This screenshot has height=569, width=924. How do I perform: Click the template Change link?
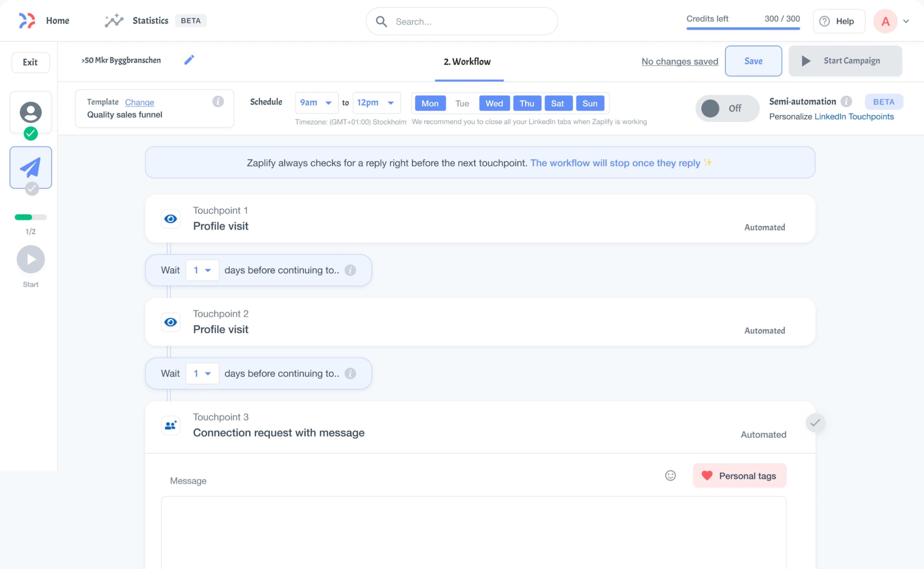[140, 102]
